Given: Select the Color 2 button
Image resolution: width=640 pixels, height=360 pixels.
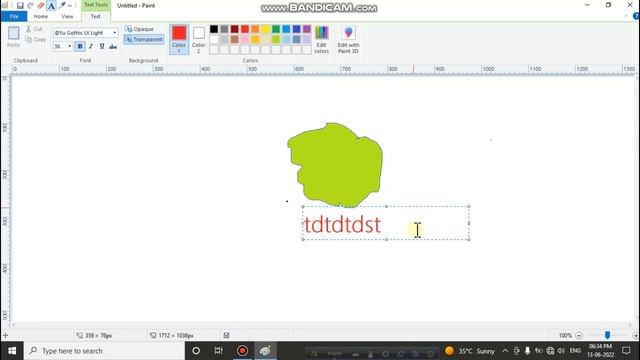Looking at the screenshot, I should click(x=199, y=39).
